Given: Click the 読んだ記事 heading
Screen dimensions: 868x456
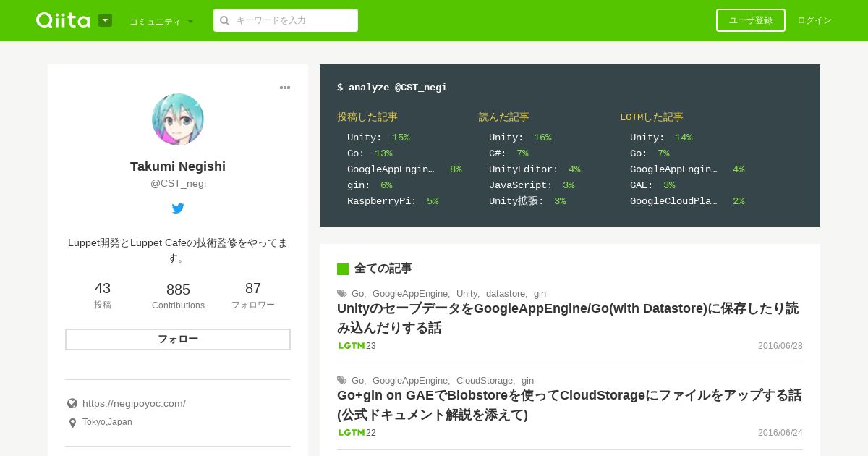Looking at the screenshot, I should click(x=504, y=117).
